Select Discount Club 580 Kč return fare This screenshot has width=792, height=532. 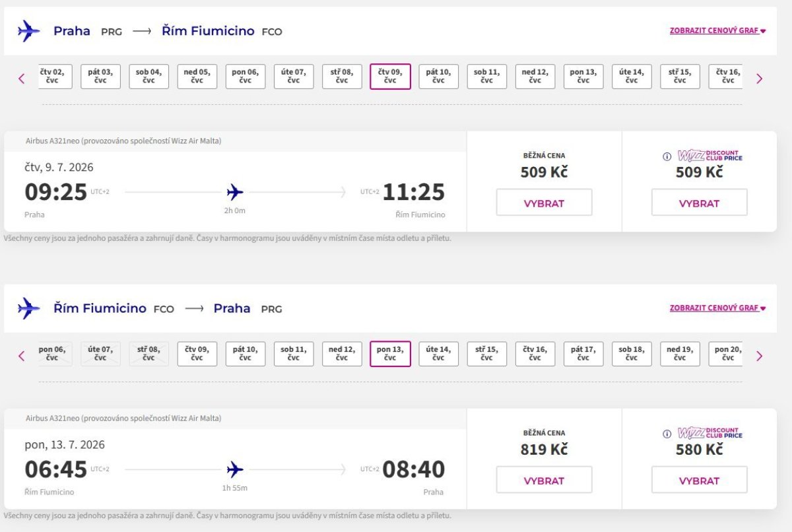tap(699, 480)
